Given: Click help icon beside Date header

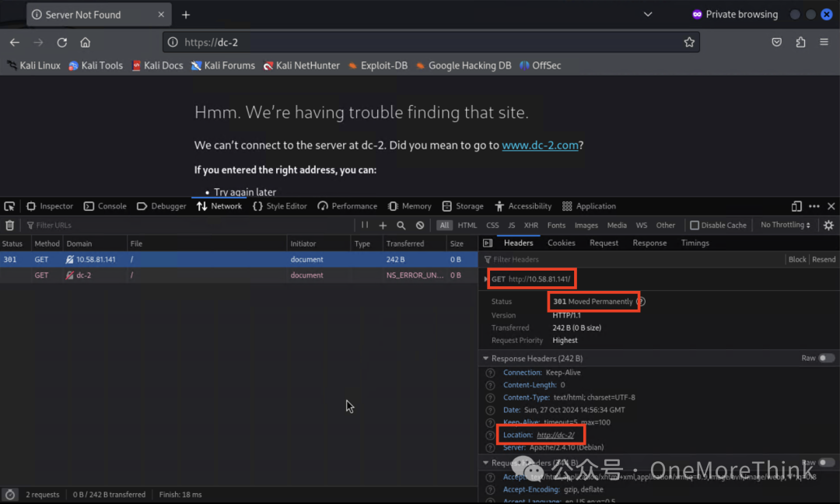Looking at the screenshot, I should [490, 410].
